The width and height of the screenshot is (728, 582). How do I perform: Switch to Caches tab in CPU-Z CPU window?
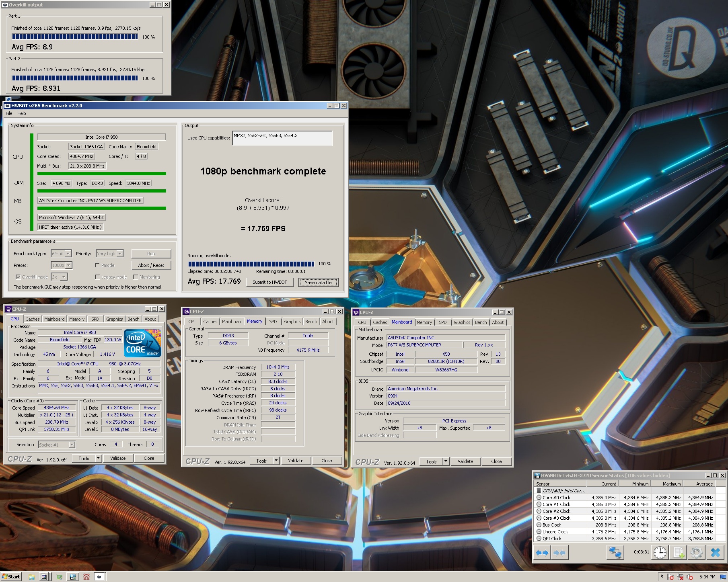click(33, 319)
